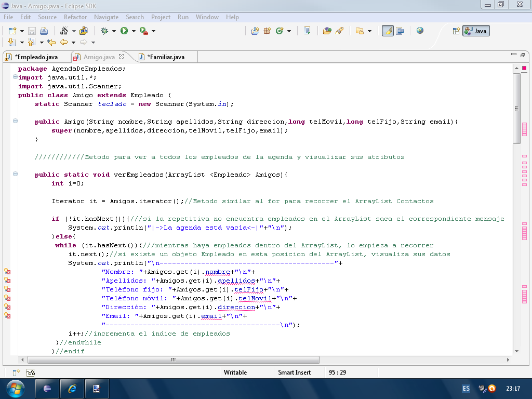The width and height of the screenshot is (532, 399).
Task: Open the Source menu
Action: tap(47, 17)
